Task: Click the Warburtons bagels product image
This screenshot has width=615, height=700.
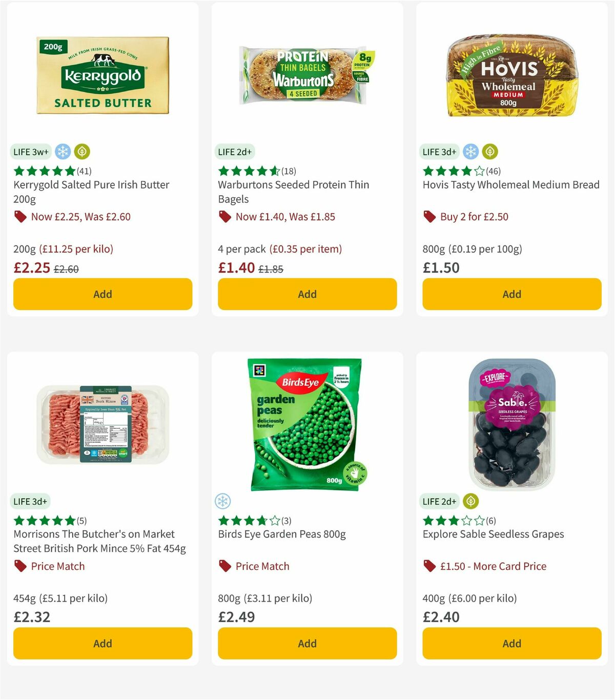Action: coord(307,74)
